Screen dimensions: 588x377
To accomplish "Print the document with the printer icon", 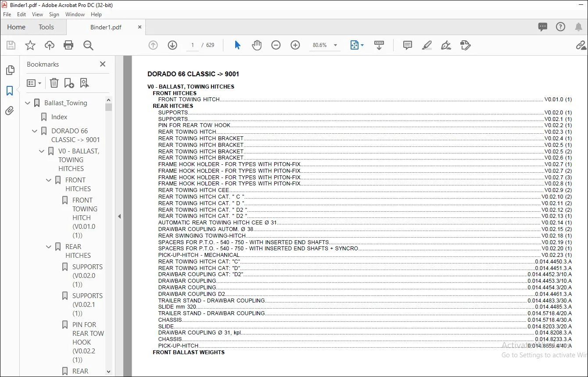I will 68,45.
